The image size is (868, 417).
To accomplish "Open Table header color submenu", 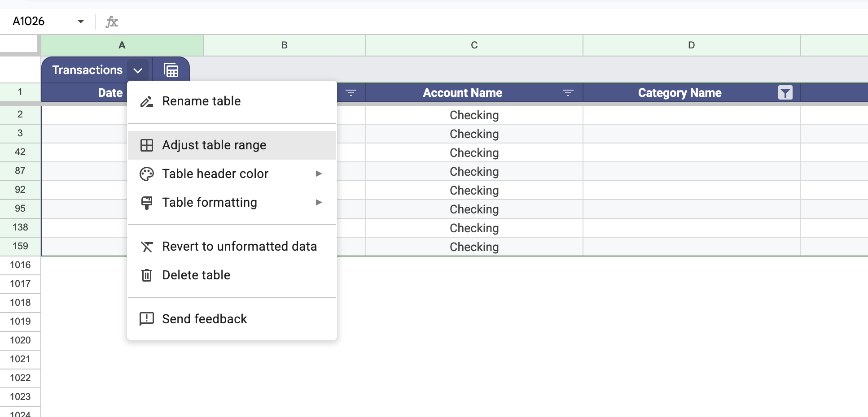I will 232,174.
